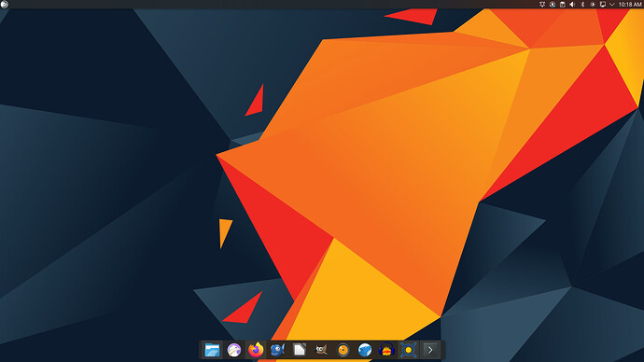Image resolution: width=644 pixels, height=362 pixels.
Task: Click the updates indicator tray icon
Action: [553, 5]
